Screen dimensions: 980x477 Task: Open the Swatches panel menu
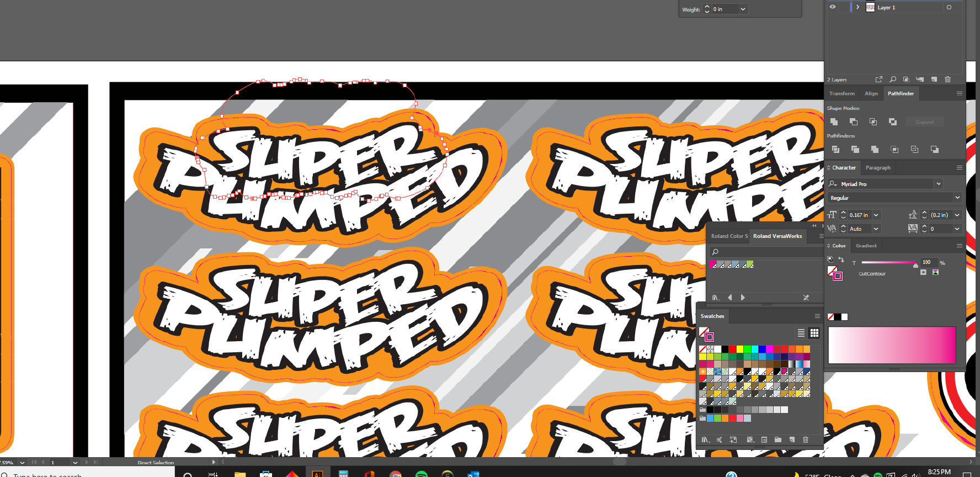point(817,316)
